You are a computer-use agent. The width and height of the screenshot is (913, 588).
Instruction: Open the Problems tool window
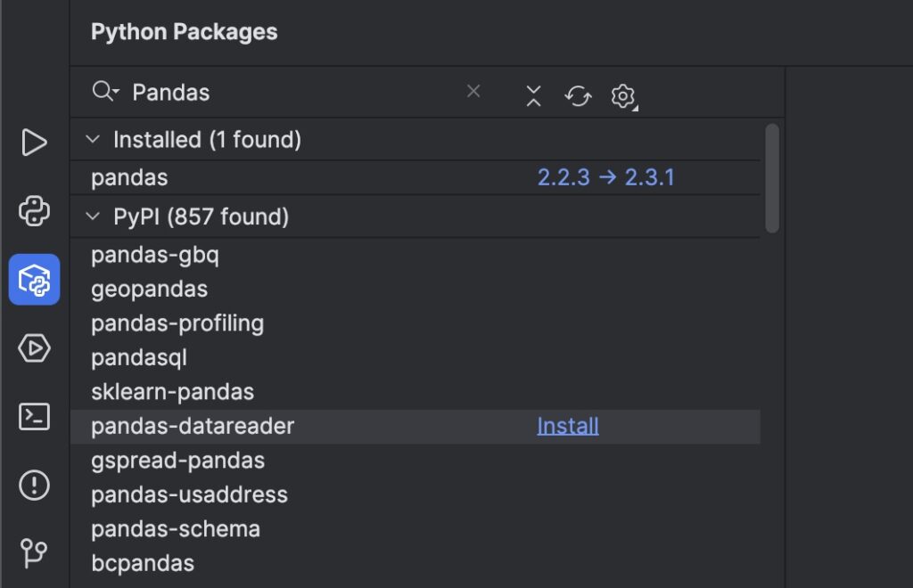[x=34, y=485]
